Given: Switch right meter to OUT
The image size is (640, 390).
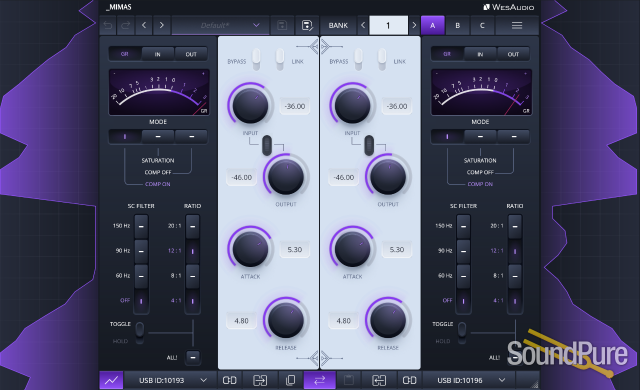Looking at the screenshot, I should pos(513,54).
